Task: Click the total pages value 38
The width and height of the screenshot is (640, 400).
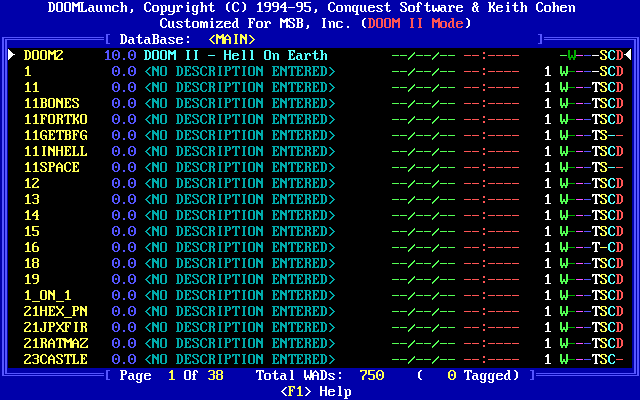Action: 216,375
